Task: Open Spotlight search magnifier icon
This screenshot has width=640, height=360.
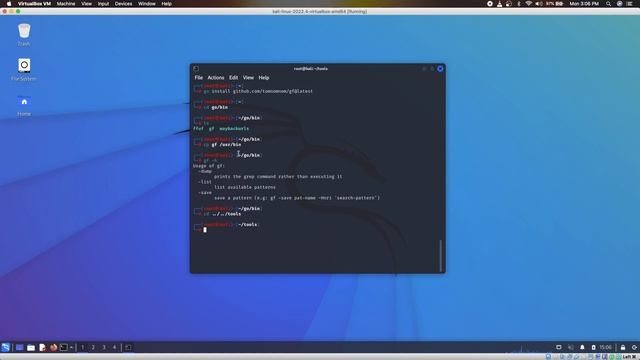Action: point(608,4)
